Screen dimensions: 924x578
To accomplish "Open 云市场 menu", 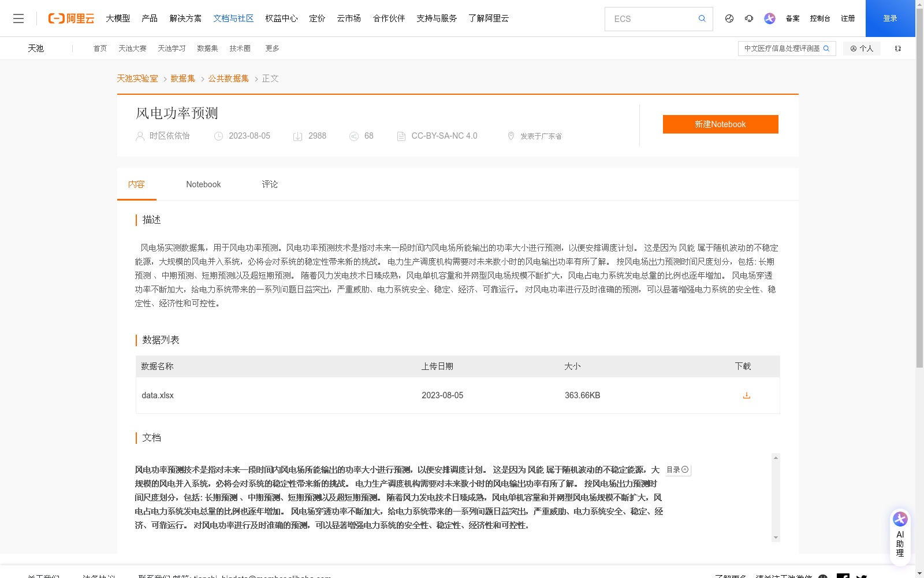I will pos(349,18).
